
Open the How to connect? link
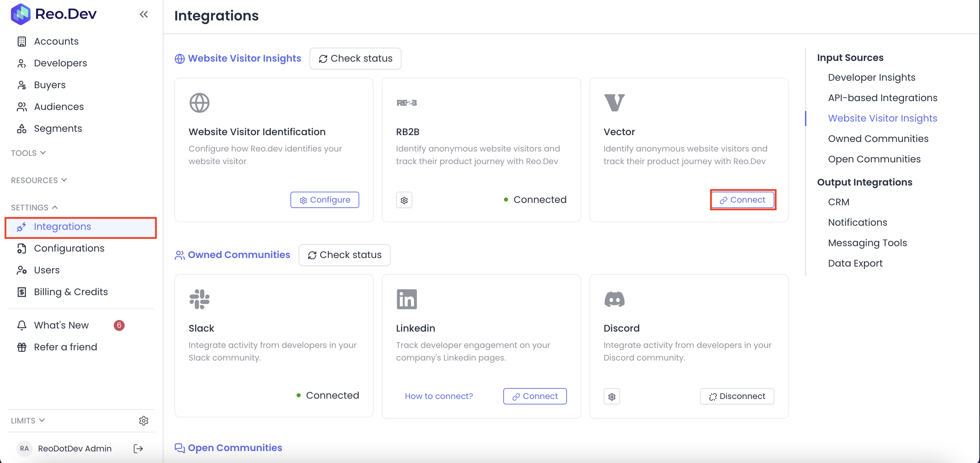click(x=438, y=396)
